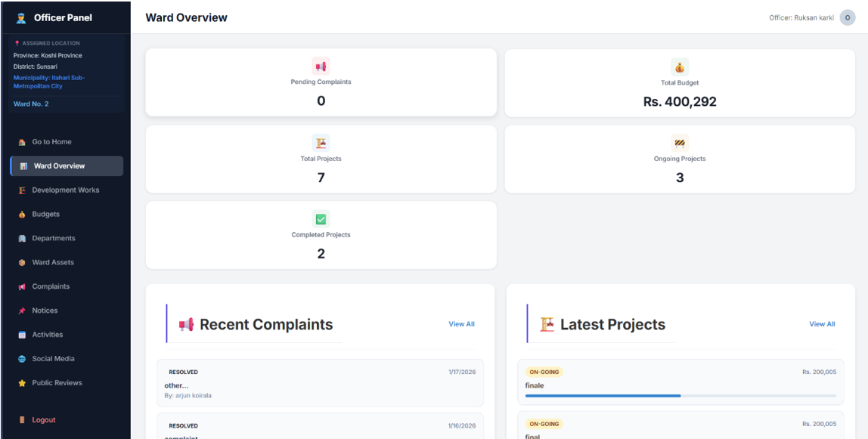The image size is (868, 439).
Task: Open the Pending Complaints card
Action: coord(321,82)
